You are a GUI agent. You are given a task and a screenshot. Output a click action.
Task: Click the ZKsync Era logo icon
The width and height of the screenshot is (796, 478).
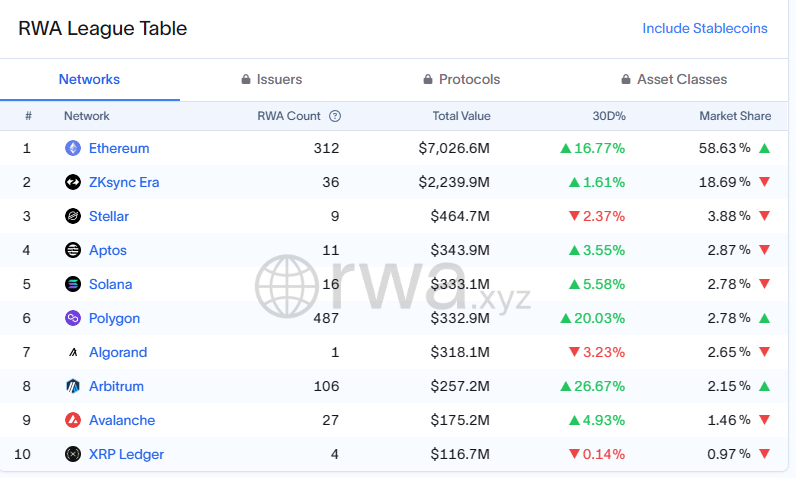tap(73, 182)
